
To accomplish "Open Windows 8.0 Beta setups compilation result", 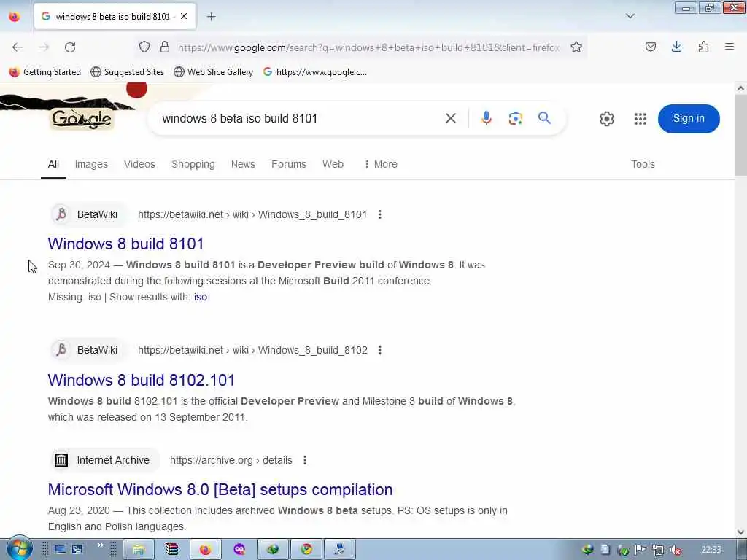I will [220, 489].
